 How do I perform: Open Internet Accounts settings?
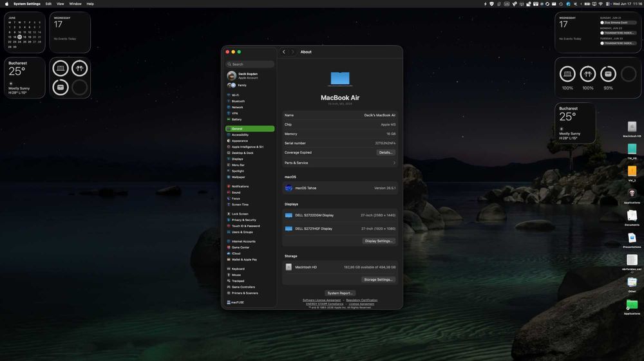coord(250,241)
